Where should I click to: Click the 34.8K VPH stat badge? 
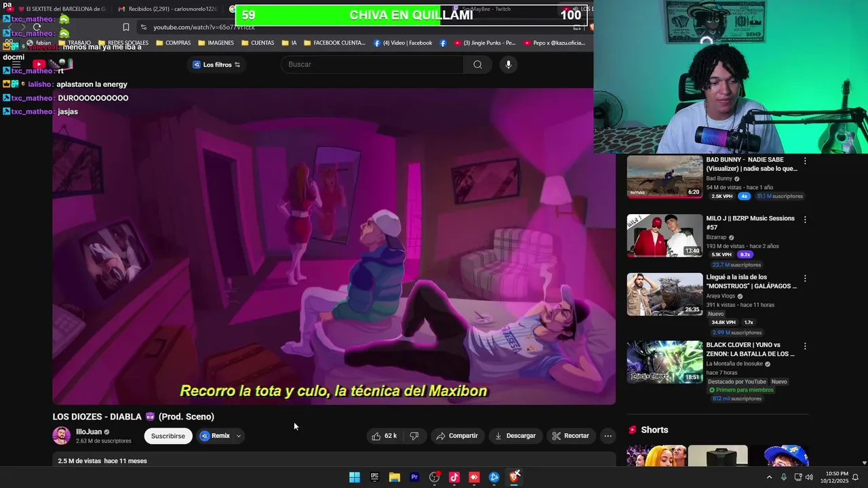[x=724, y=323]
